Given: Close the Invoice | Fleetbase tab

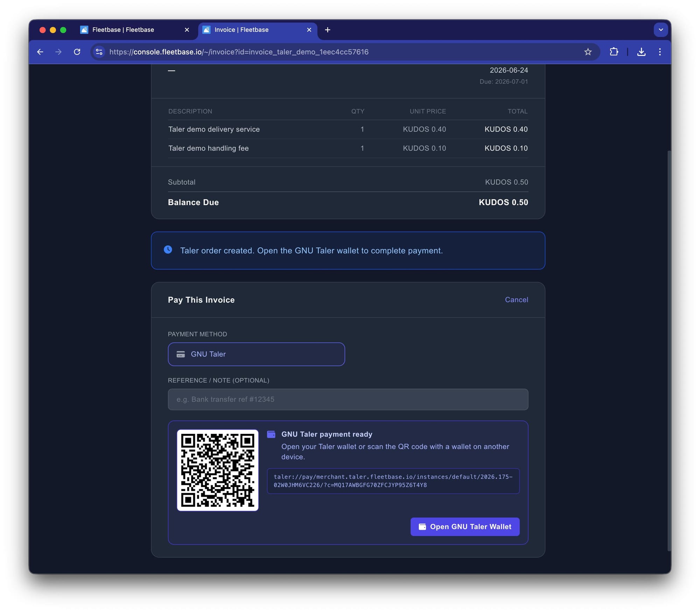Looking at the screenshot, I should click(x=309, y=30).
